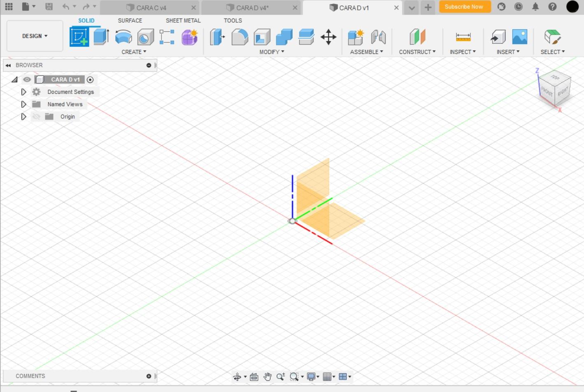
Task: Click the Rectangular Pattern icon
Action: (167, 37)
